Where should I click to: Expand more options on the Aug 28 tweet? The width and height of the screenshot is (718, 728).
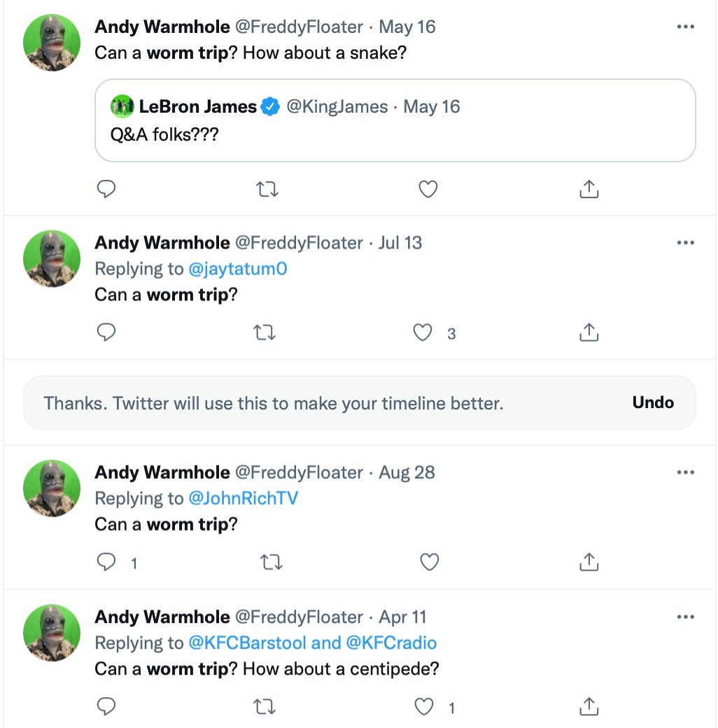(685, 472)
